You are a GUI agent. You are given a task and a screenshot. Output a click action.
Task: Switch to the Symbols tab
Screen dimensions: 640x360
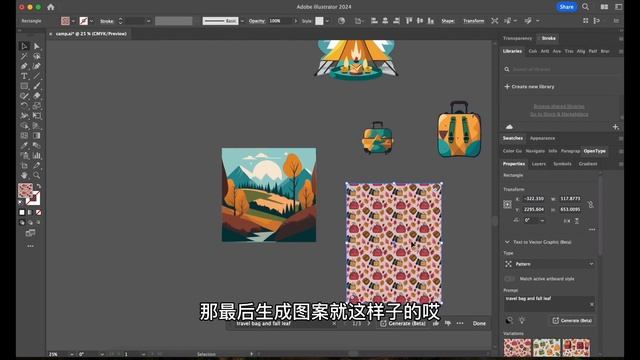tap(562, 164)
